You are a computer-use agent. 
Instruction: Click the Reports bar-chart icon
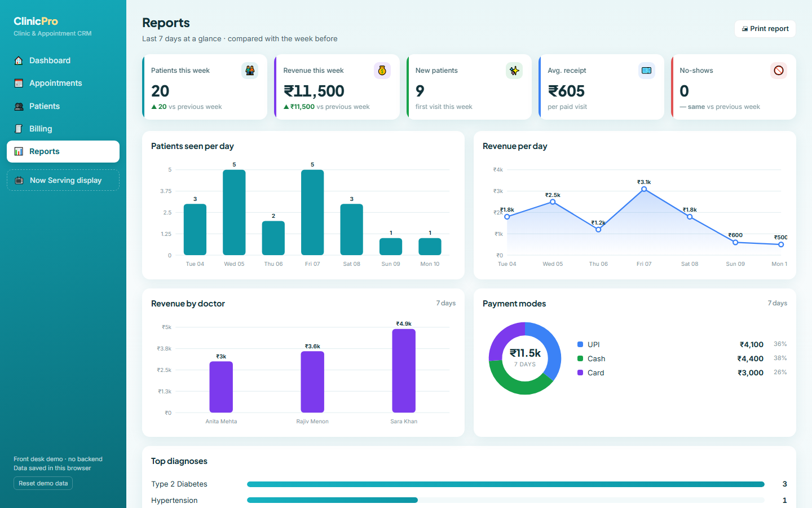pyautogui.click(x=19, y=151)
